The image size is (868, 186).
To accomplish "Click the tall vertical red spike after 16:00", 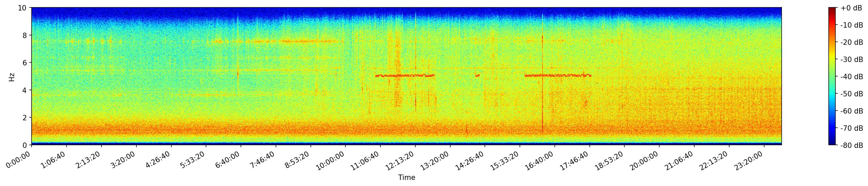I will [x=542, y=101].
